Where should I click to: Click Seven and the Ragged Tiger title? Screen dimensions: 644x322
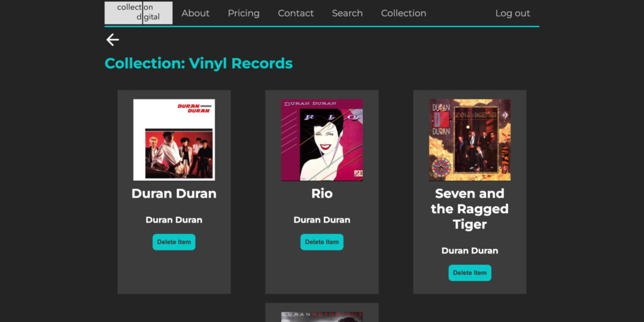pos(470,209)
